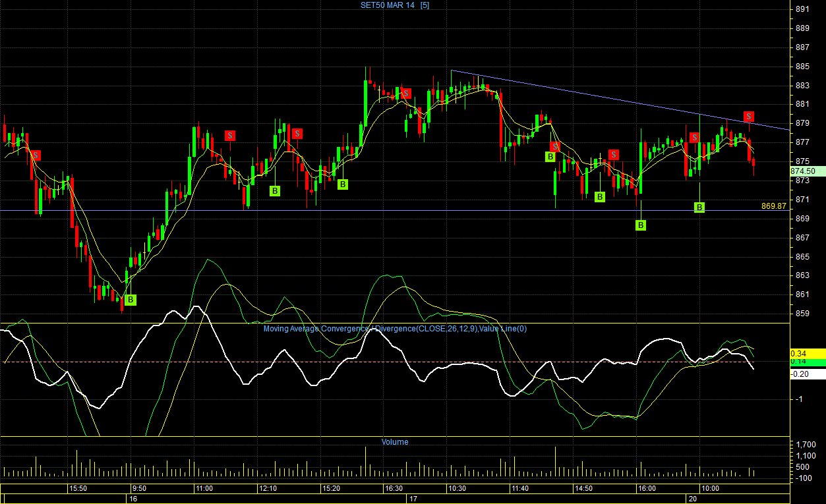Click the 885 price axis label
The image size is (826, 504).
[802, 67]
